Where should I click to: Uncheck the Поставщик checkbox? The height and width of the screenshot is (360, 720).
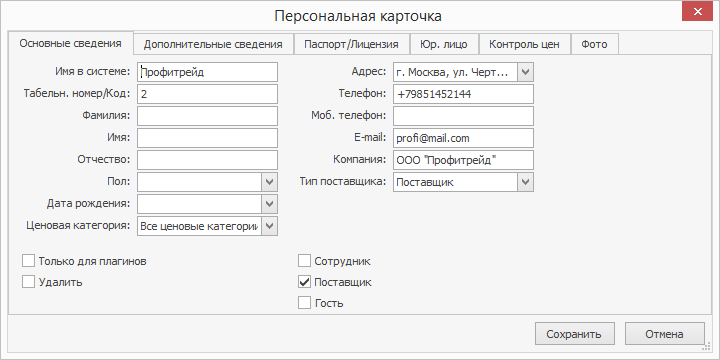point(304,282)
